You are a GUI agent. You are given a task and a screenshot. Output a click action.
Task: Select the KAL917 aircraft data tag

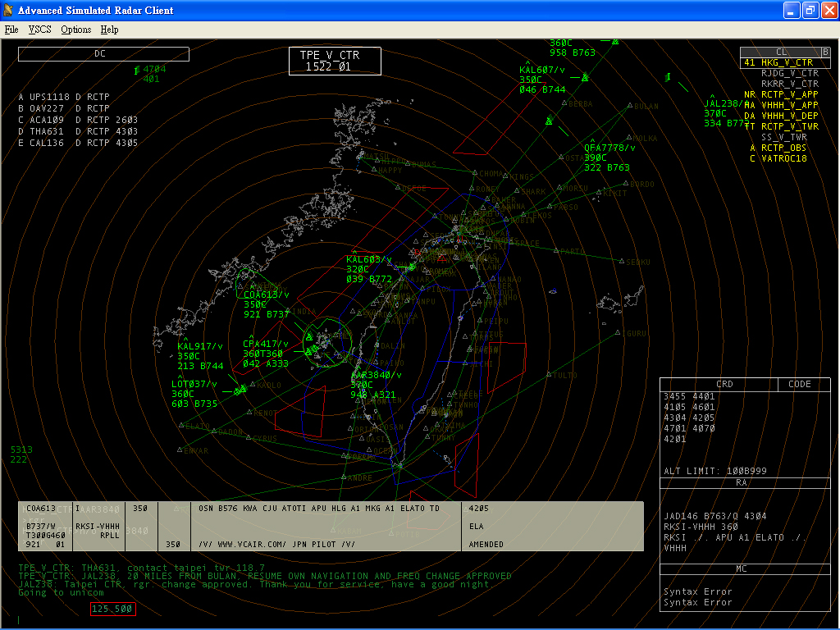pyautogui.click(x=200, y=356)
